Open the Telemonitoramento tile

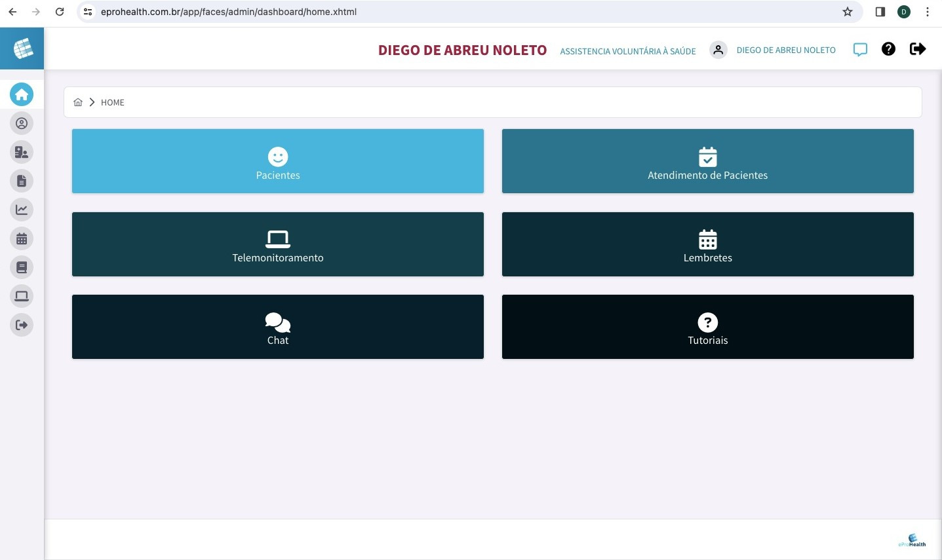278,244
